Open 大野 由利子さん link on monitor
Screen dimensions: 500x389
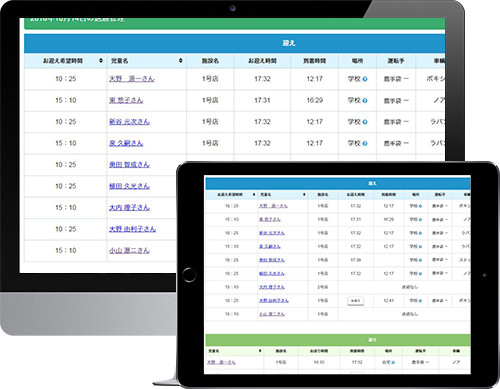133,229
